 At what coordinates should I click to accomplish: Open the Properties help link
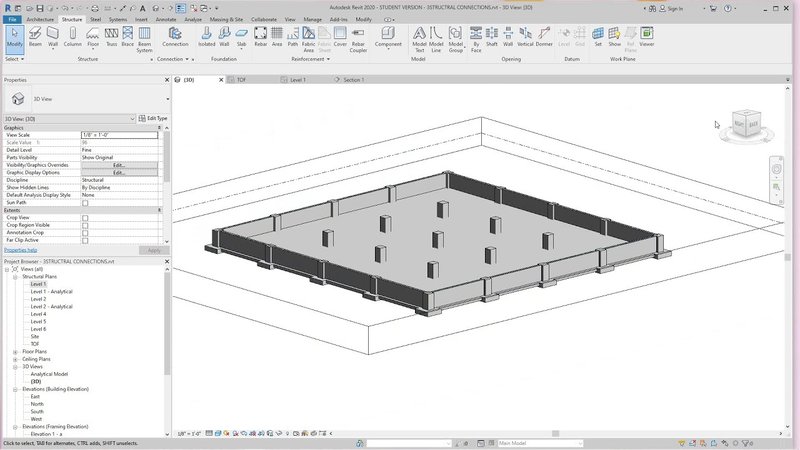click(x=20, y=250)
